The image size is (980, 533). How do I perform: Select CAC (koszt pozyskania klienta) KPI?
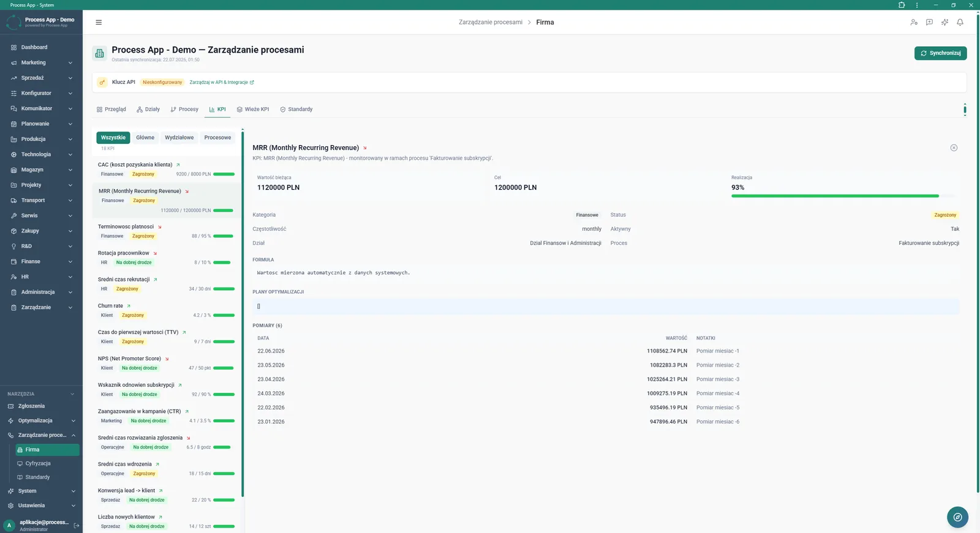(x=166, y=169)
